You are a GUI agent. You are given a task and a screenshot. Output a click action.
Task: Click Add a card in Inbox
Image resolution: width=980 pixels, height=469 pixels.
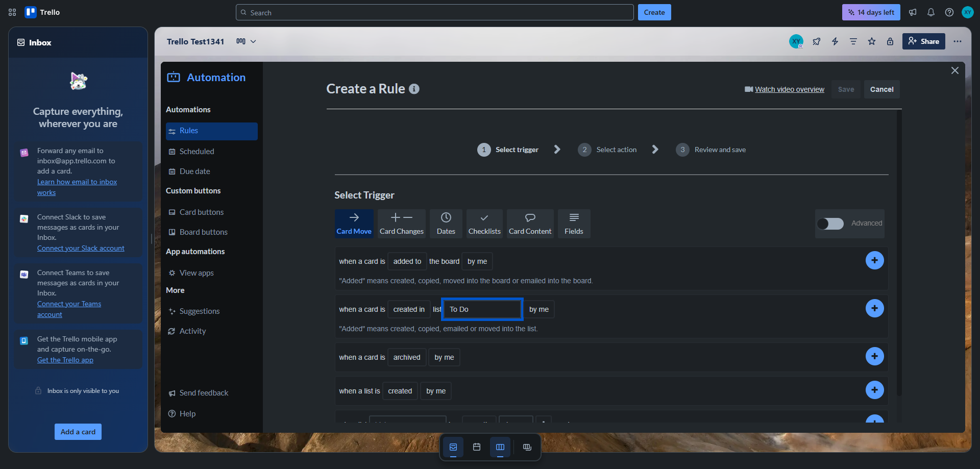[x=78, y=432]
